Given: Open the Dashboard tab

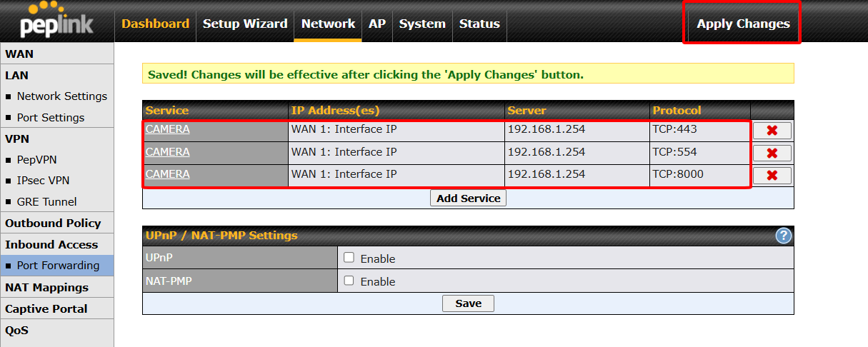Looking at the screenshot, I should tap(155, 24).
